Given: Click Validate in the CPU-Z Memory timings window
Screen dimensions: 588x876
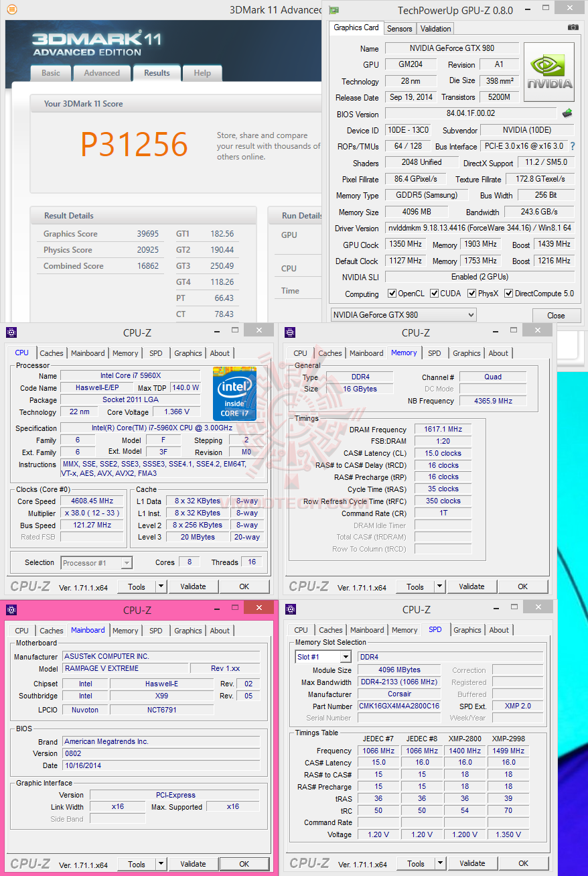Looking at the screenshot, I should pyautogui.click(x=471, y=586).
